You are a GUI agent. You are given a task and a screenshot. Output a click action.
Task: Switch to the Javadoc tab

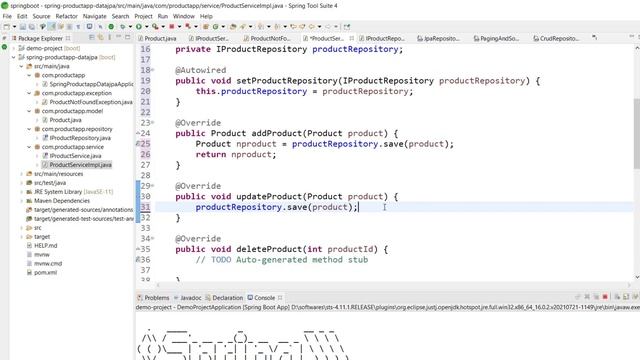188,298
